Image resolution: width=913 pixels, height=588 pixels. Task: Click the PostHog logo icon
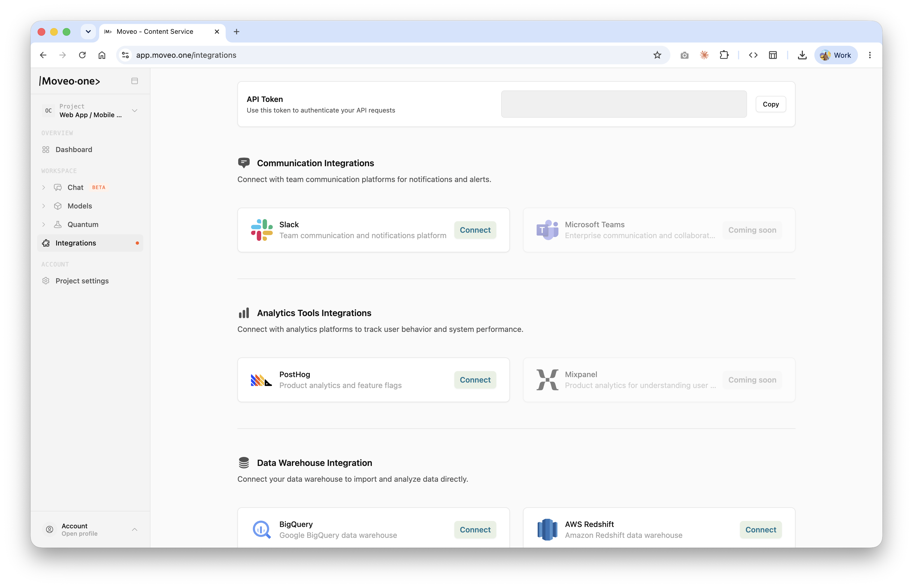pos(262,380)
